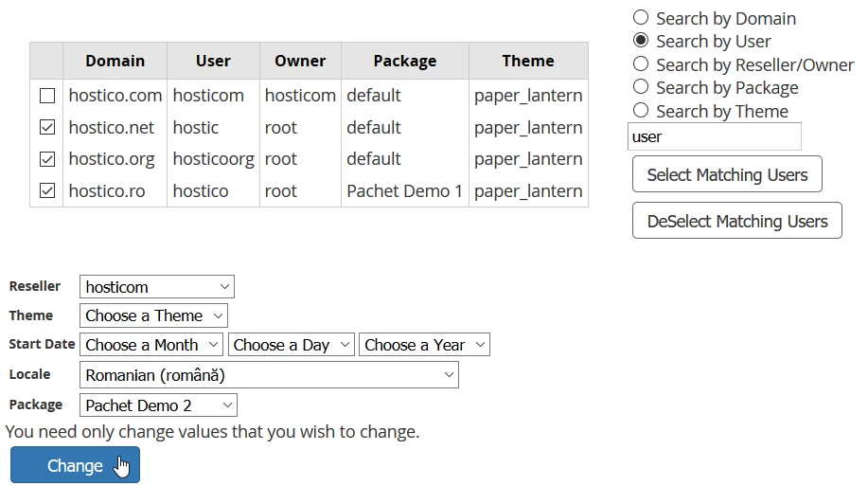Screen dimensions: 868x486
Task: Enable Search by Theme radio option
Action: pos(641,111)
